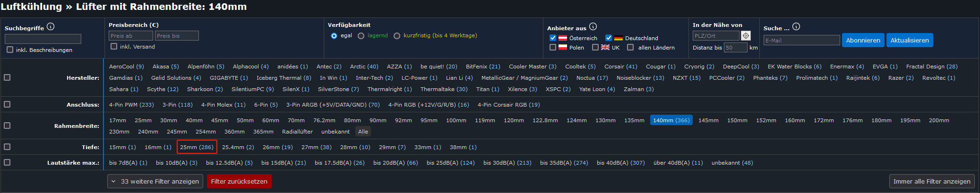Tick the Lautstärke max. row checkbox

coord(7,162)
